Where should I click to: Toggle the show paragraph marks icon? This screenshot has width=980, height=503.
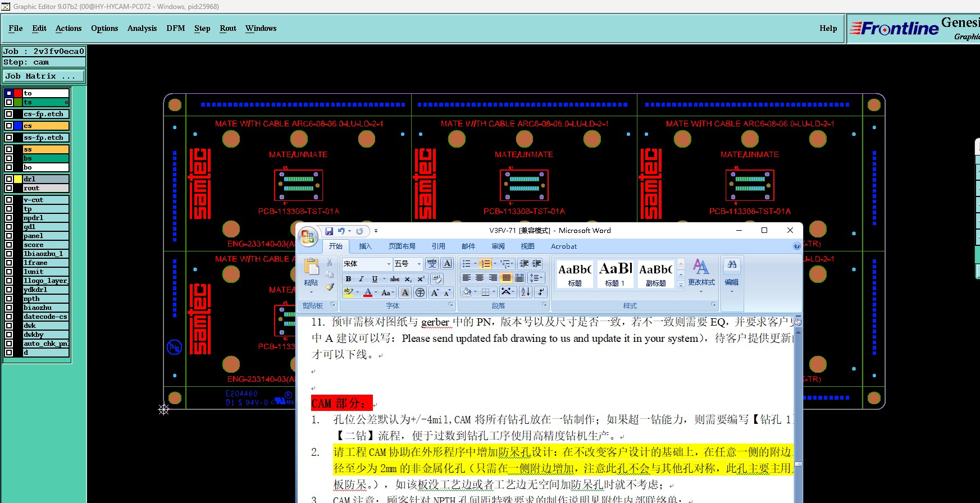tap(540, 291)
